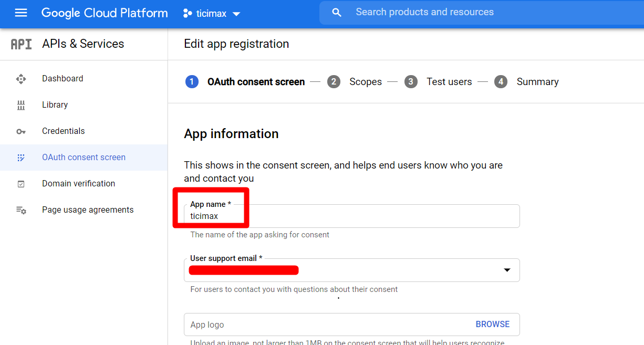Click the BROWSE button for app logo

[492, 325]
